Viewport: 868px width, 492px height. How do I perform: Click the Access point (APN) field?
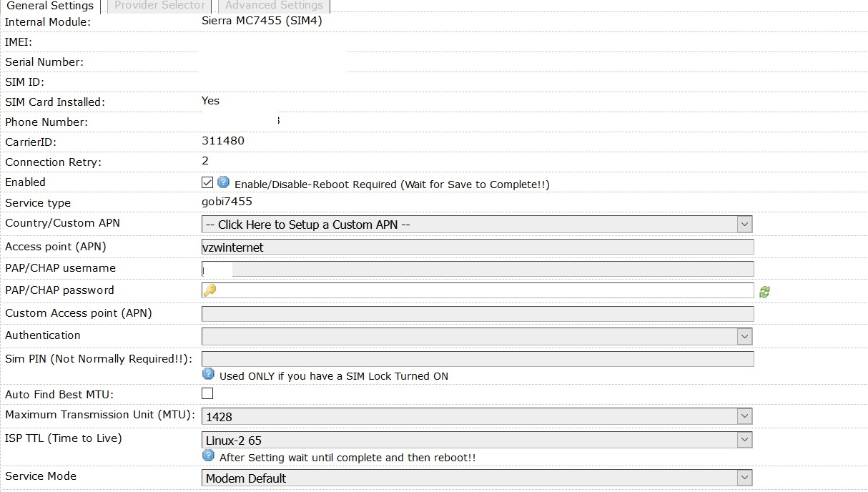click(477, 247)
